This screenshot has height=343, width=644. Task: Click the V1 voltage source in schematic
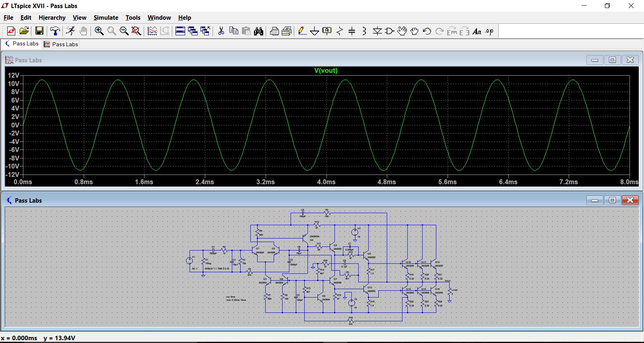tap(189, 261)
